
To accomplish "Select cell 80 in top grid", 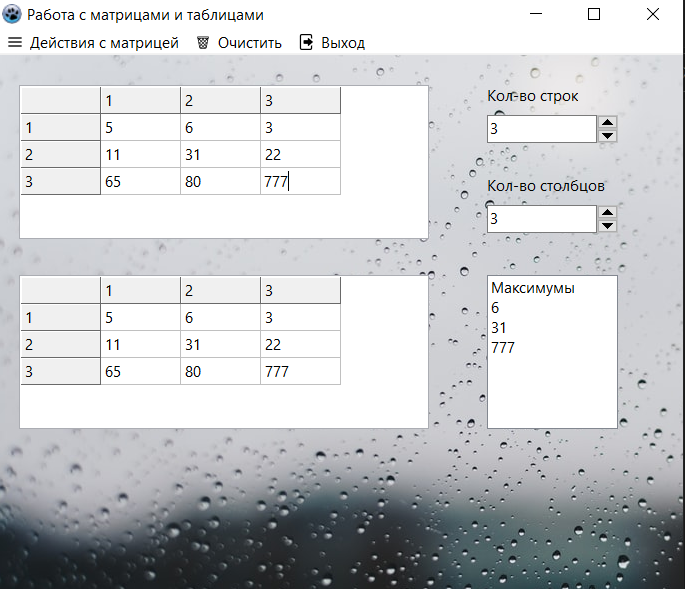I will tap(220, 181).
